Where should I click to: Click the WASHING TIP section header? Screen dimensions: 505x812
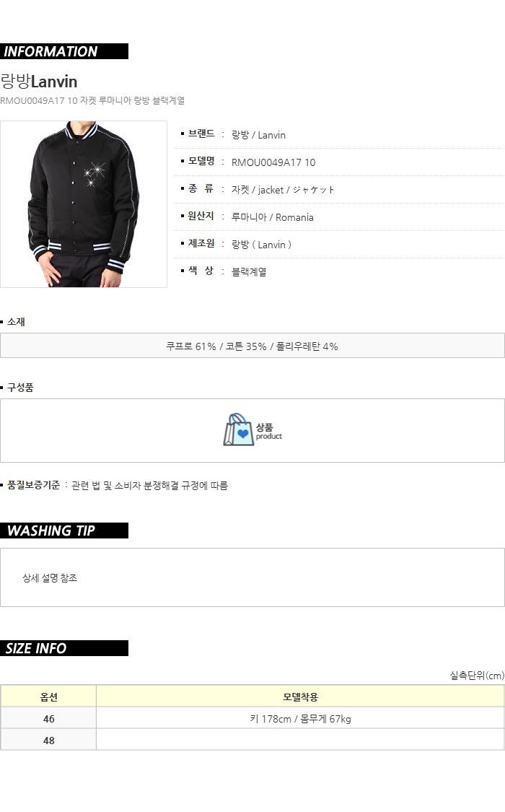point(64,531)
